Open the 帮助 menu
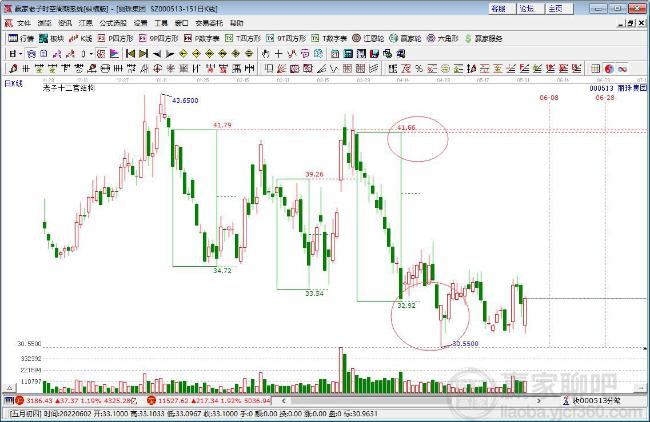This screenshot has width=650, height=422. point(237,23)
